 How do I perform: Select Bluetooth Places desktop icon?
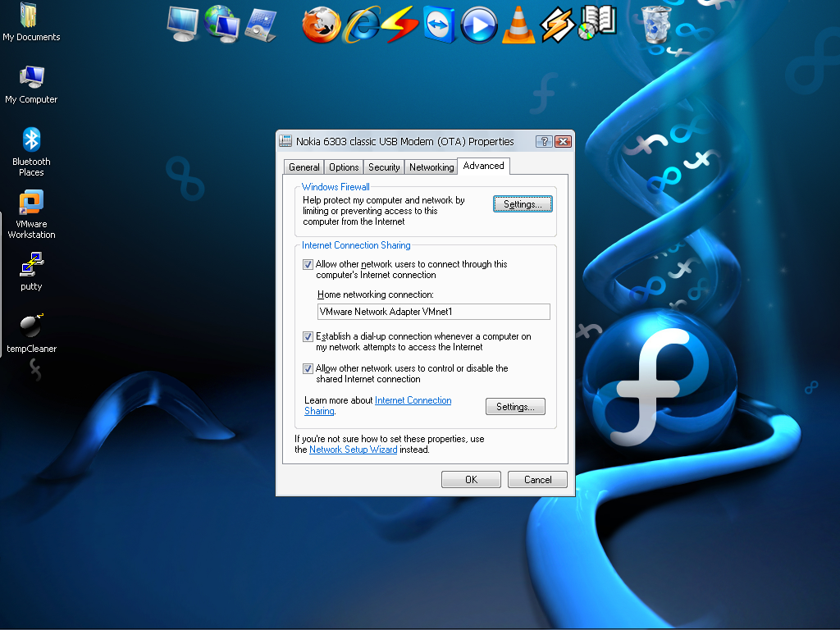pos(31,152)
